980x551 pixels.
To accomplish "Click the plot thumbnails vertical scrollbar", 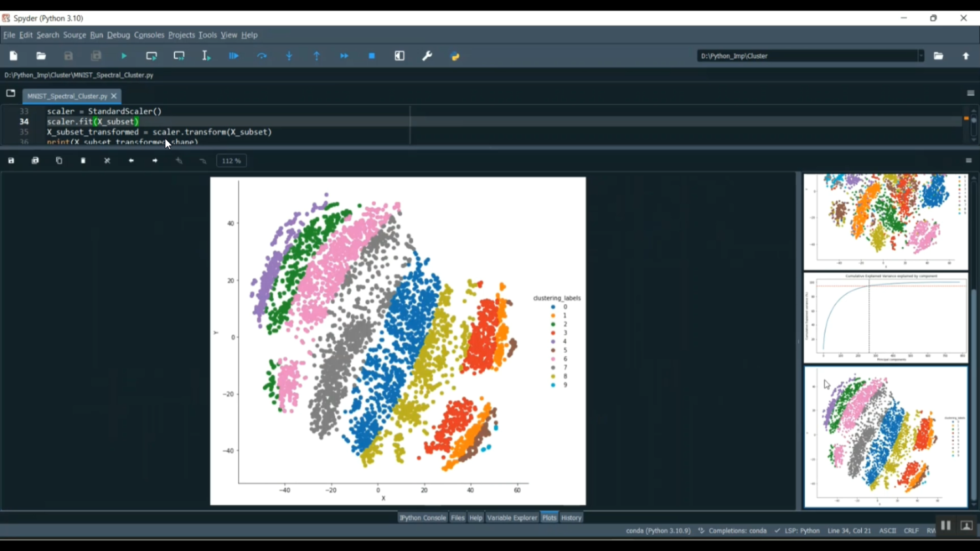I will click(x=973, y=392).
